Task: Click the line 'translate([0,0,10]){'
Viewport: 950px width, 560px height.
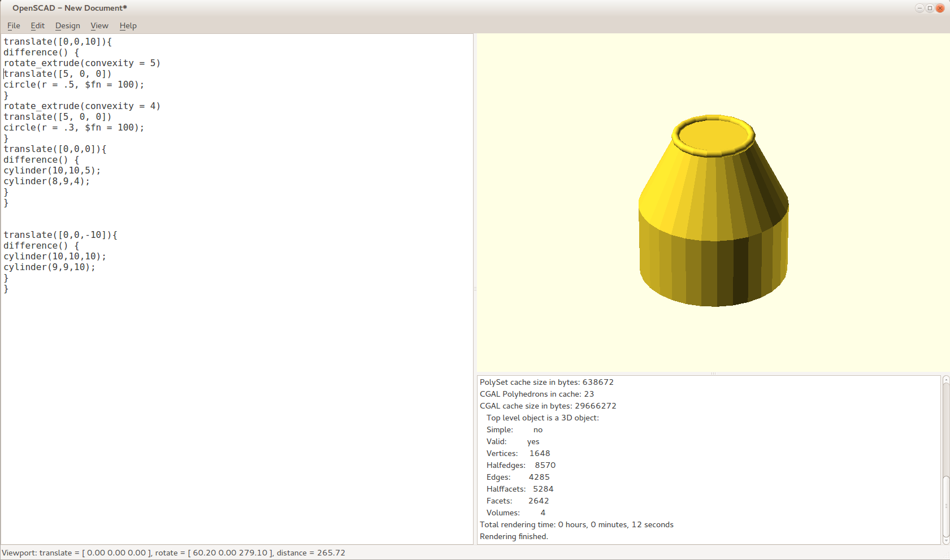Action: click(x=58, y=41)
